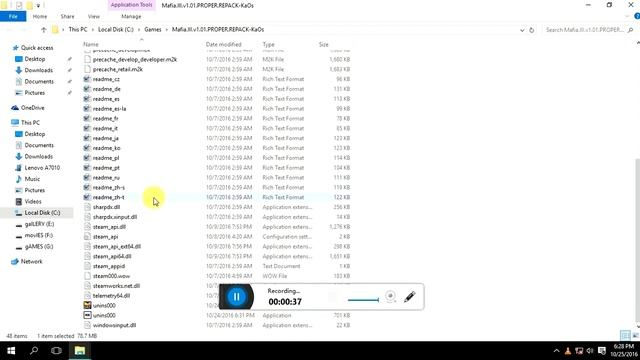This screenshot has width=640, height=360.
Task: Select file steam000.wow
Action: coord(111,276)
